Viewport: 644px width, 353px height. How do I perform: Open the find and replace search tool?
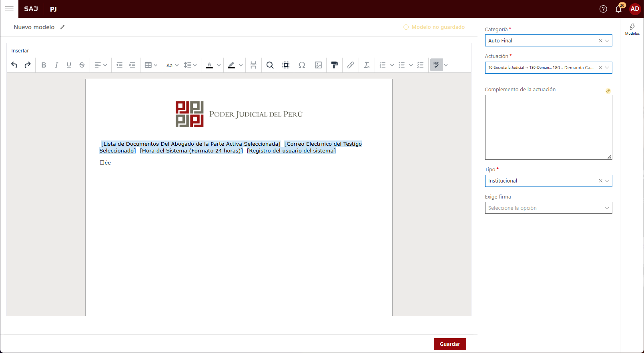[270, 65]
